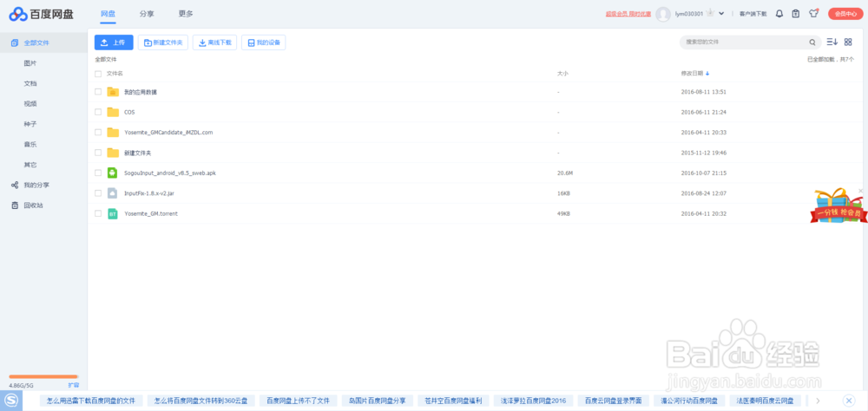Image resolution: width=868 pixels, height=411 pixels.
Task: Open suggestion 百度网盘上传不了文件
Action: tap(298, 401)
